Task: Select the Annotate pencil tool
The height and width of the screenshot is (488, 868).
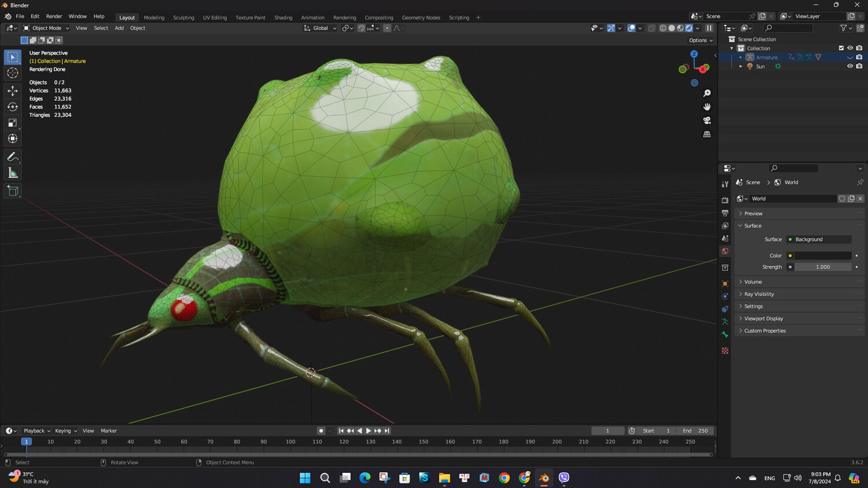Action: pos(13,157)
